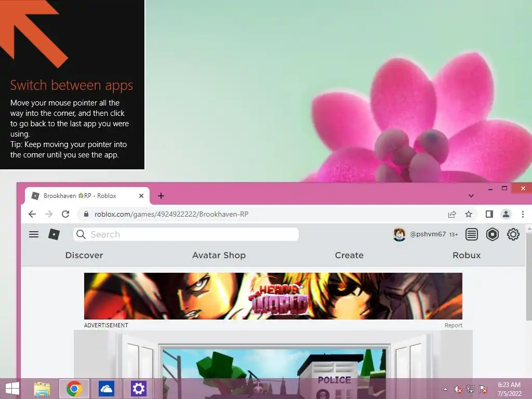Click the muted speaker volume tray icon
The image size is (532, 399).
(x=458, y=389)
